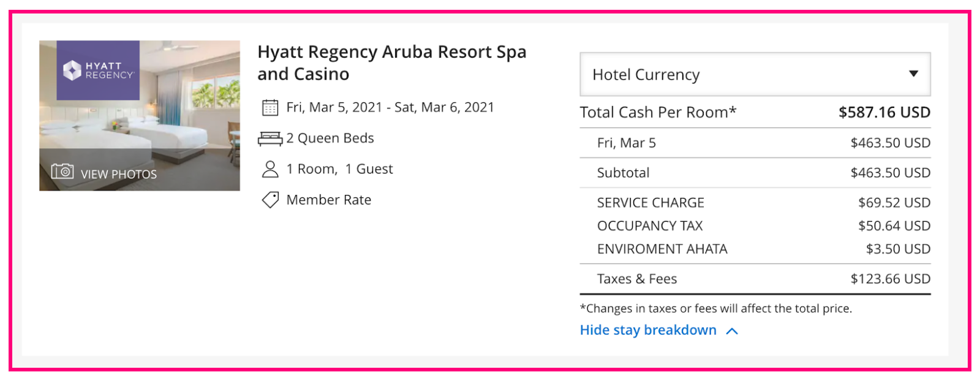Image resolution: width=980 pixels, height=380 pixels.
Task: Click the Hyatt Regency logo badge
Action: click(x=98, y=70)
